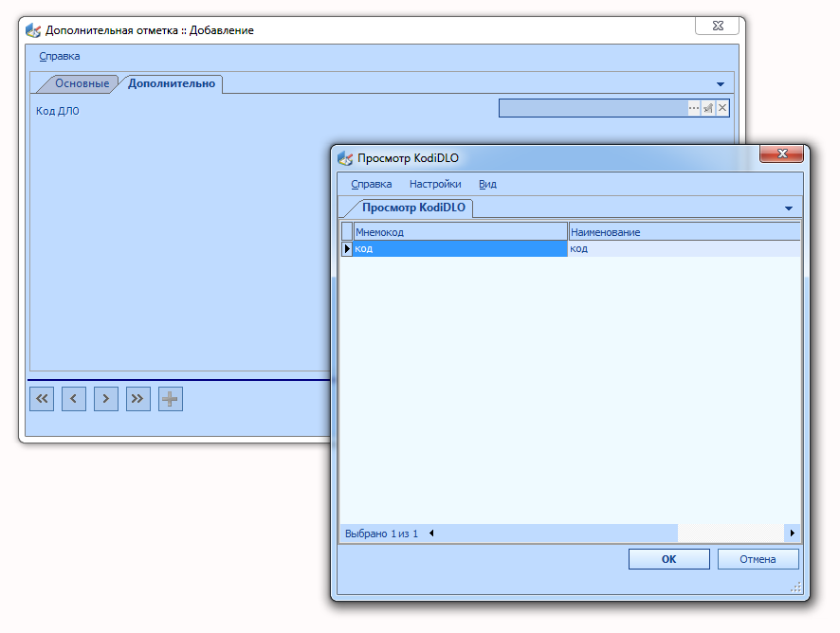
Task: Click horizontal scrollbar left arrow
Action: click(431, 534)
